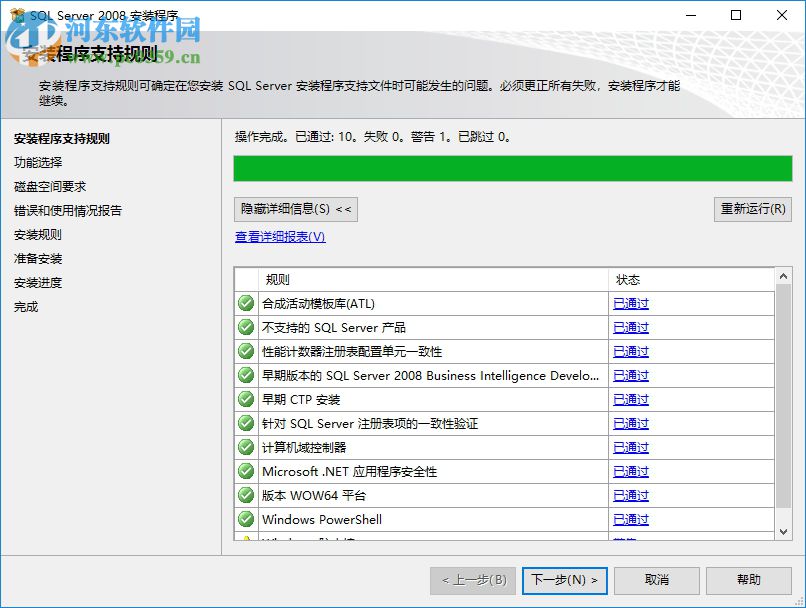Collapse details using 隐藏详细信息(S) button
Image resolution: width=806 pixels, height=608 pixels.
coord(295,209)
